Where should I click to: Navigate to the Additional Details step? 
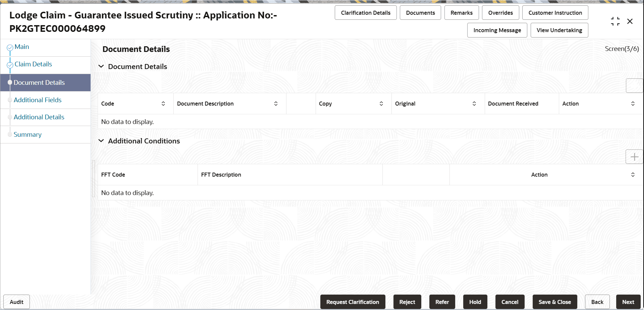[x=39, y=117]
